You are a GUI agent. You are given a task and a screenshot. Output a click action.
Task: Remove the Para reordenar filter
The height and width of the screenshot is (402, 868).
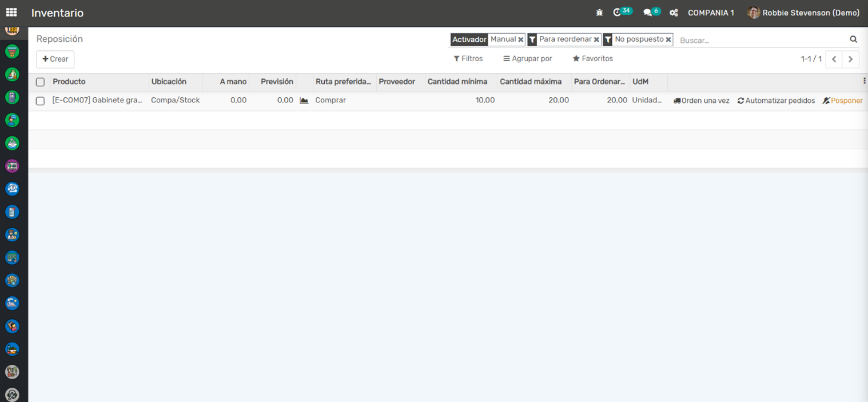pos(596,40)
